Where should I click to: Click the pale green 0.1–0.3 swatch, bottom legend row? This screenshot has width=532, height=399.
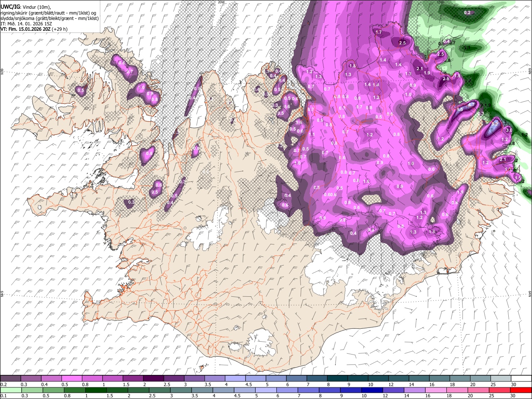coord(11,390)
